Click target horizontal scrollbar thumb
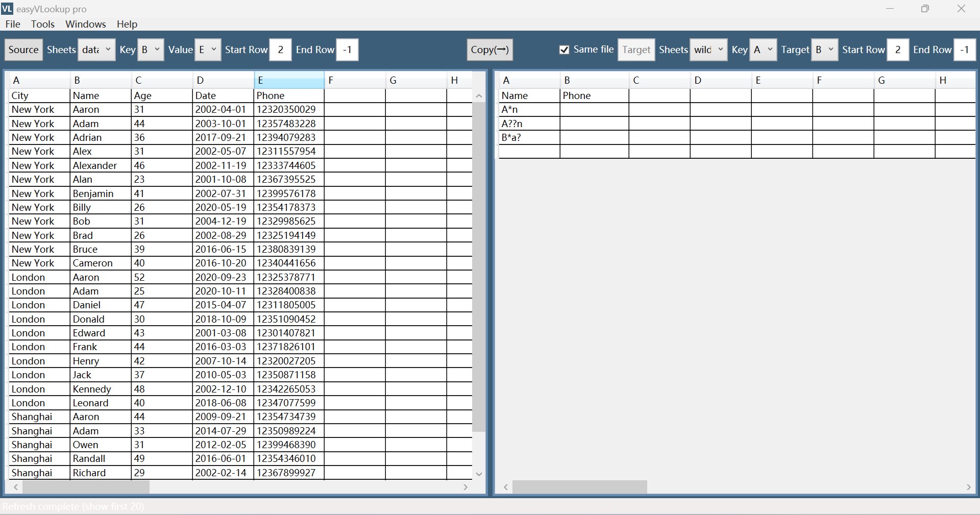 [x=580, y=487]
